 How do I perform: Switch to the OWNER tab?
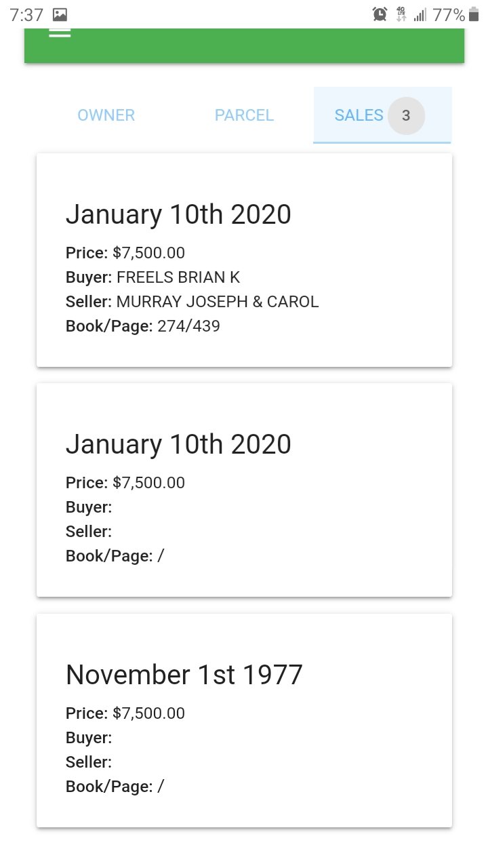(106, 115)
